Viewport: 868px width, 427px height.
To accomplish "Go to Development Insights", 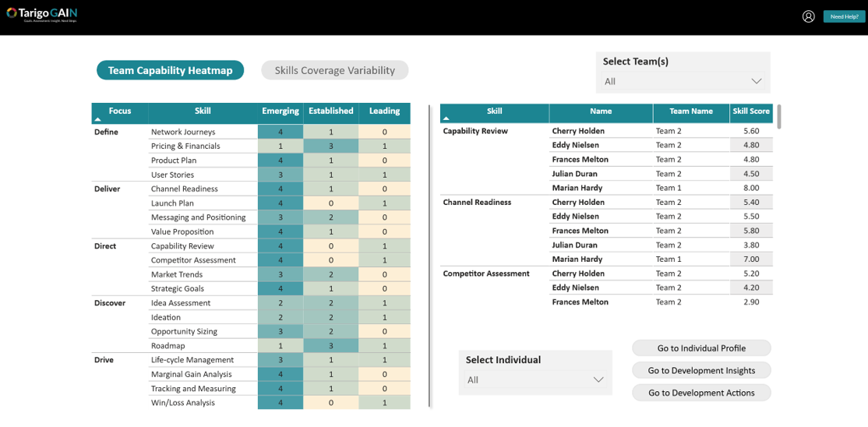I will (x=701, y=371).
